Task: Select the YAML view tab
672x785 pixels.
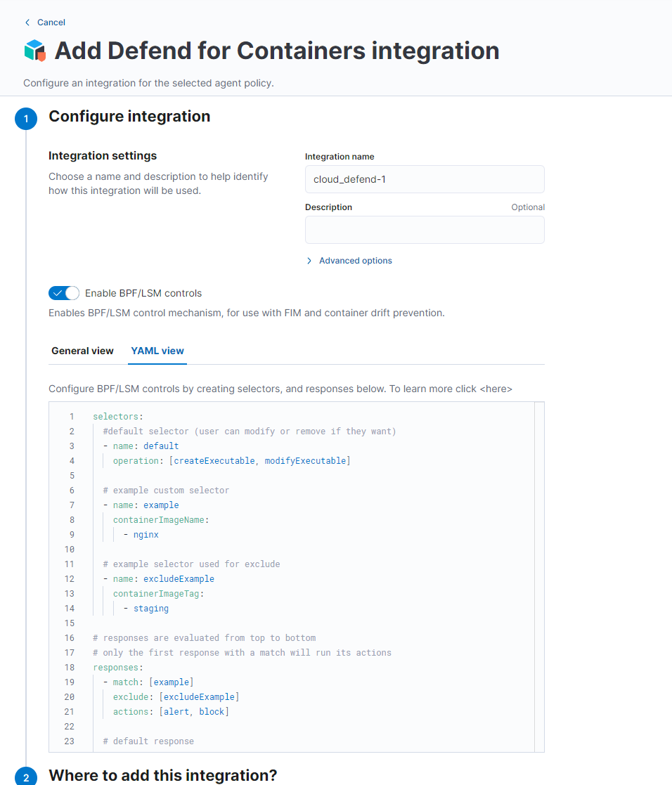Action: click(157, 350)
